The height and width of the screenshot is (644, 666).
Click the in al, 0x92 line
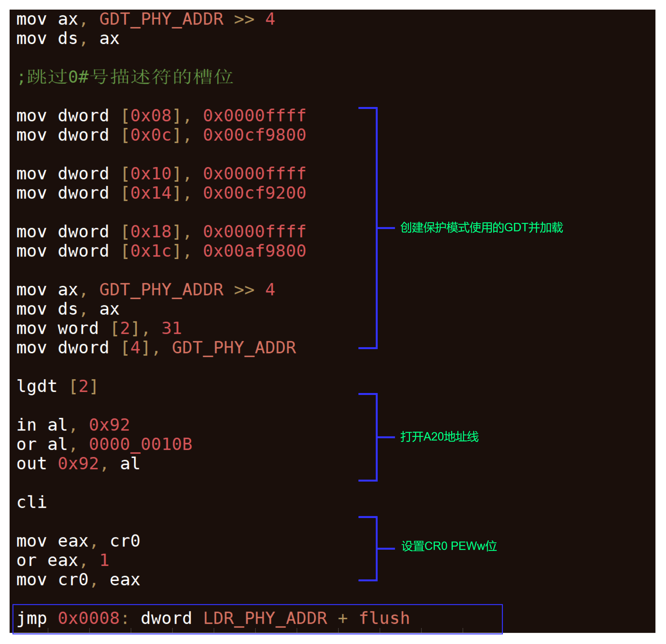tap(73, 425)
